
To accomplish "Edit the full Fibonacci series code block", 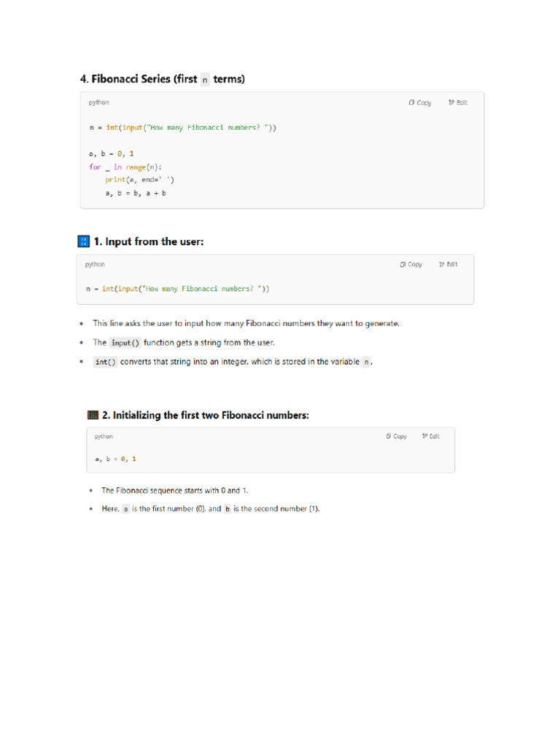I will pyautogui.click(x=458, y=103).
